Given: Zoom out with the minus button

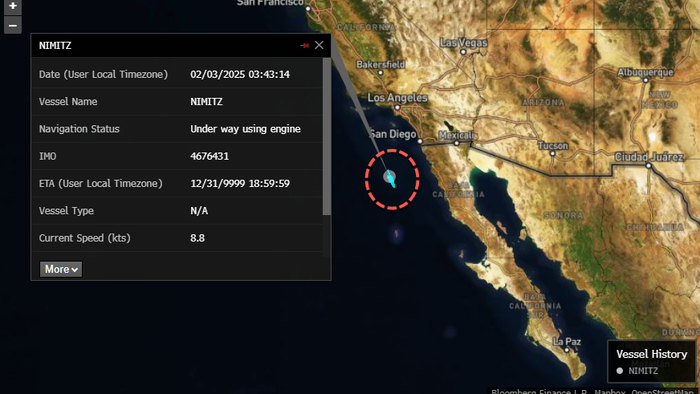Looking at the screenshot, I should [x=12, y=25].
